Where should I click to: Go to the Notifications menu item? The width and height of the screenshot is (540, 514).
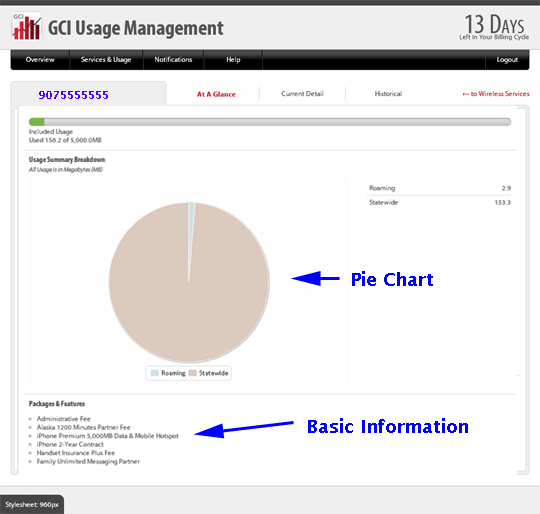pos(173,60)
